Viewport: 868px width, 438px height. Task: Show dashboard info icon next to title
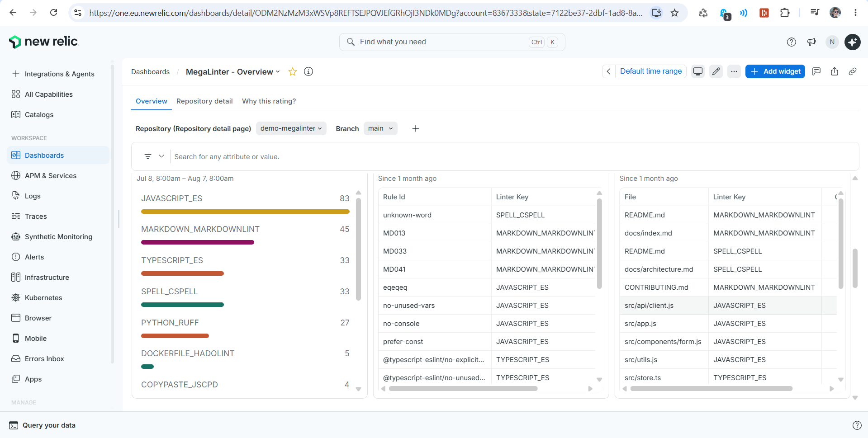click(308, 71)
